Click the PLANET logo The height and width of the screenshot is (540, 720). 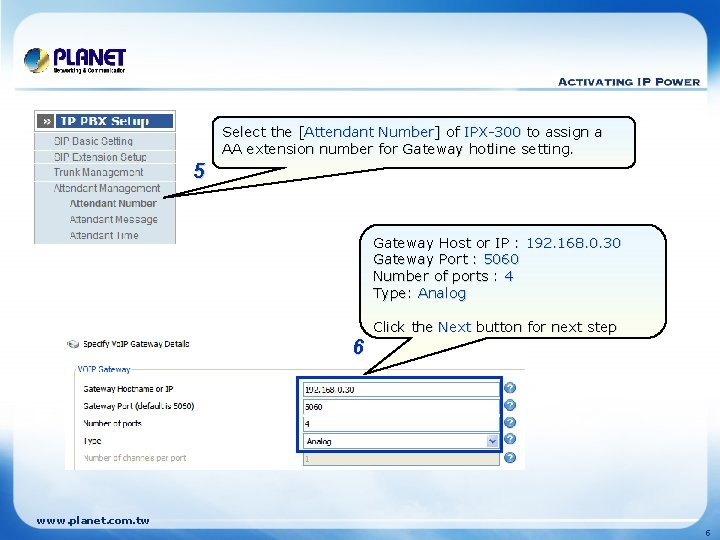[75, 61]
